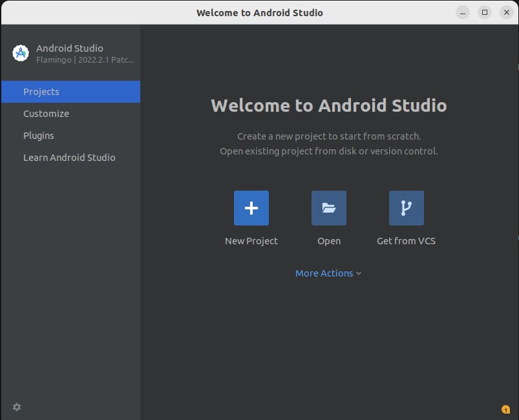Viewport: 519px width, 420px height.
Task: Expand the More Actions dropdown
Action: coord(328,273)
